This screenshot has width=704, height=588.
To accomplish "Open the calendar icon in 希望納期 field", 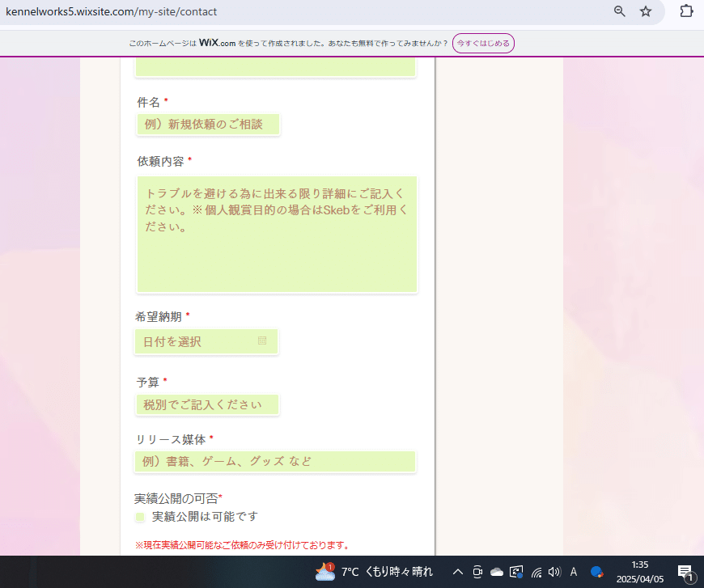I will (262, 341).
